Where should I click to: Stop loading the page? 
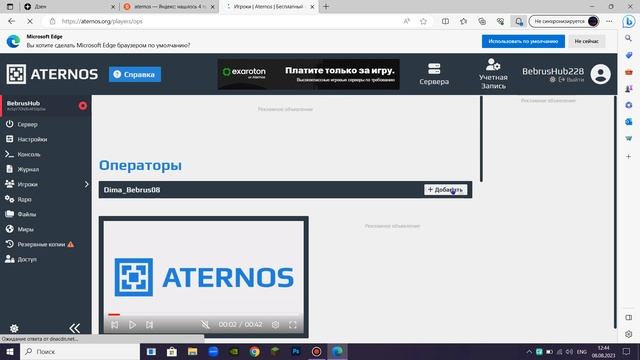29,21
